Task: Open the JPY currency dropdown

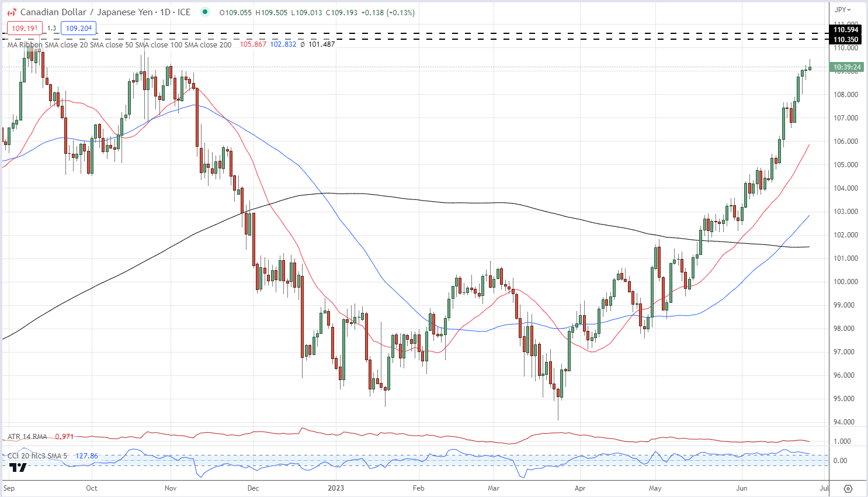Action: [842, 9]
